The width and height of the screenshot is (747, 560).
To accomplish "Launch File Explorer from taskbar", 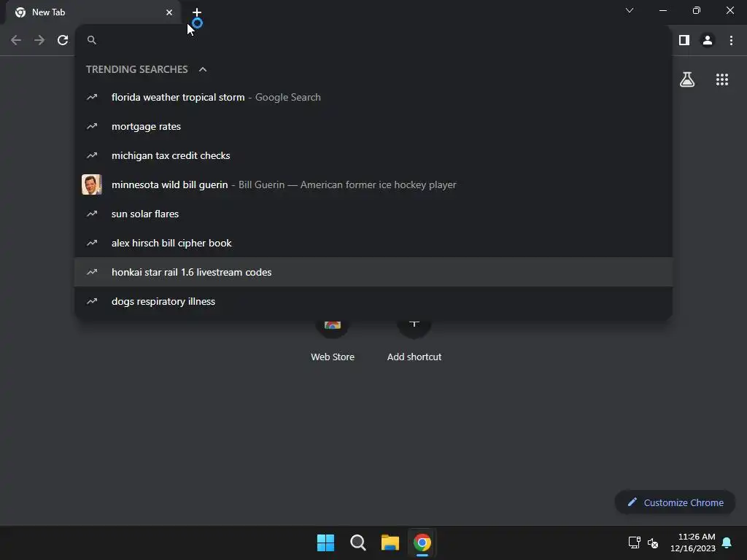I will pos(390,542).
